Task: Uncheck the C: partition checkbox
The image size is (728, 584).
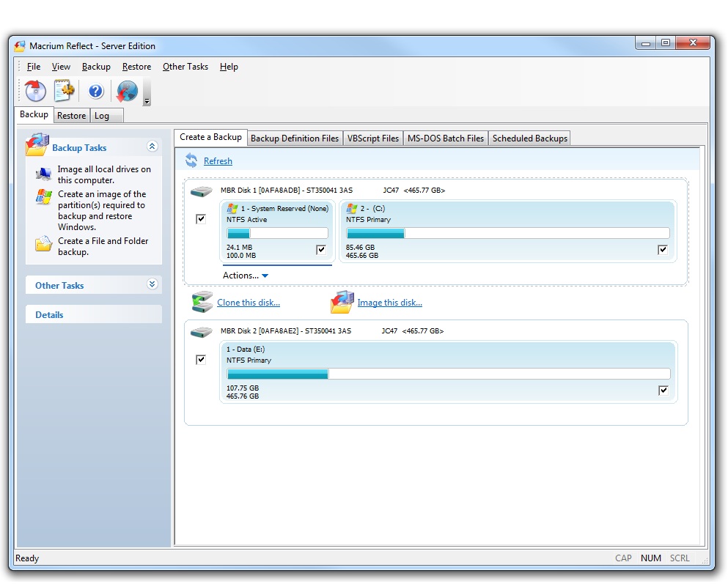Action: point(663,250)
